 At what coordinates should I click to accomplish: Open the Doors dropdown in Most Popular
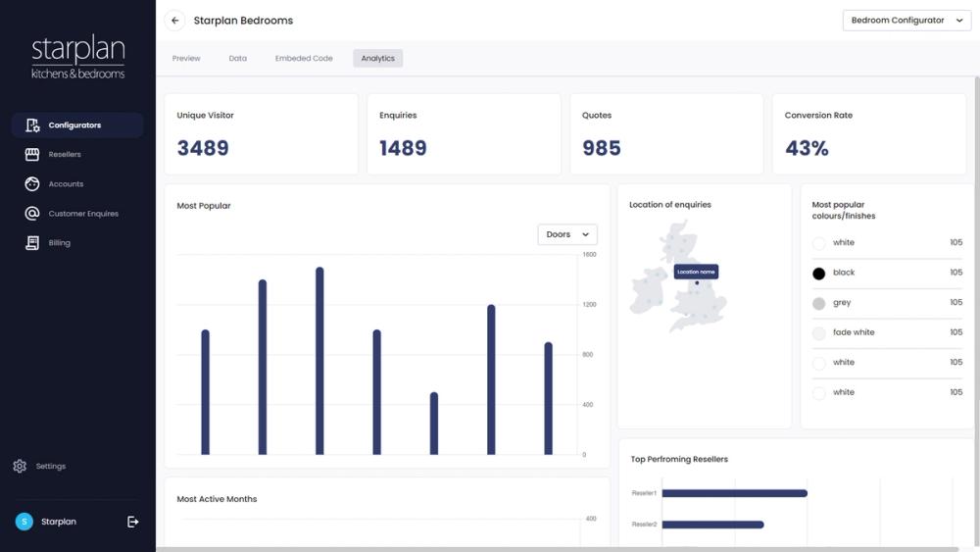[x=567, y=234]
